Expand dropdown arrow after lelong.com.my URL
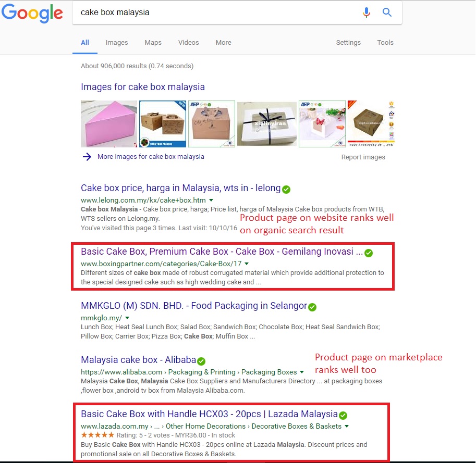Image resolution: width=476 pixels, height=463 pixels. point(211,200)
